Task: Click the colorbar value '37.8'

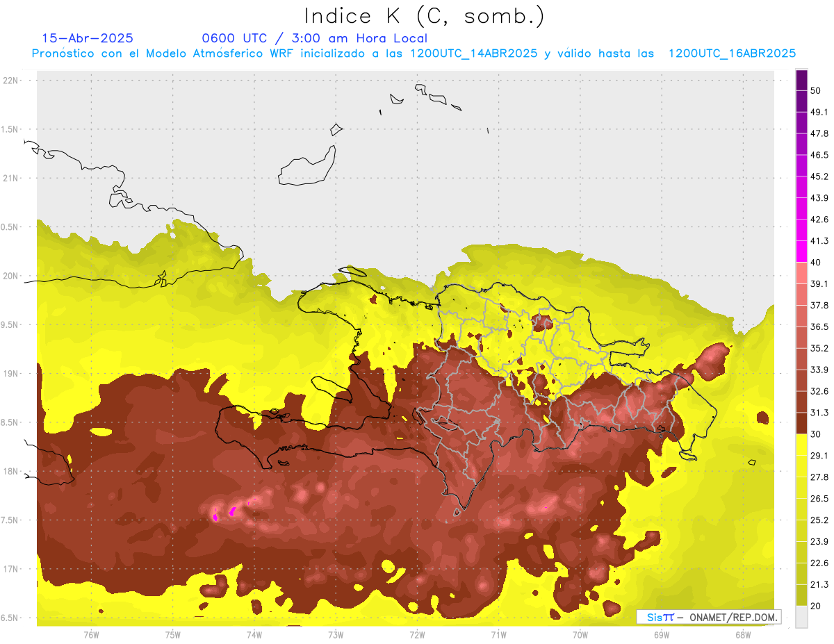Action: pyautogui.click(x=819, y=305)
